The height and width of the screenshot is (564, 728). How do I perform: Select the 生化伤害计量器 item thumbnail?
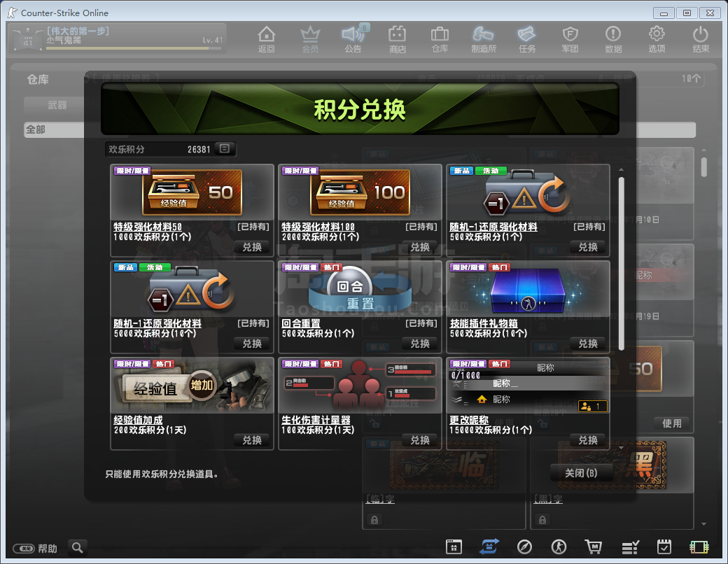click(360, 386)
